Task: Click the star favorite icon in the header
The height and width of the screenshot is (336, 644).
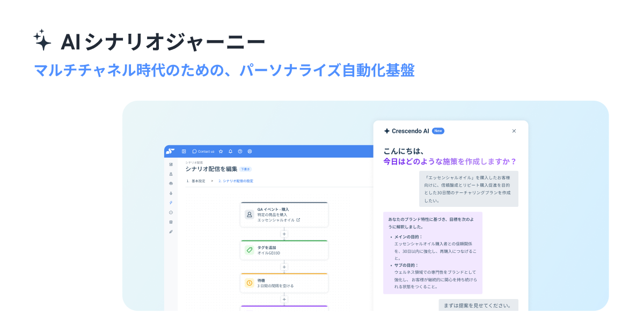Action: click(x=220, y=152)
